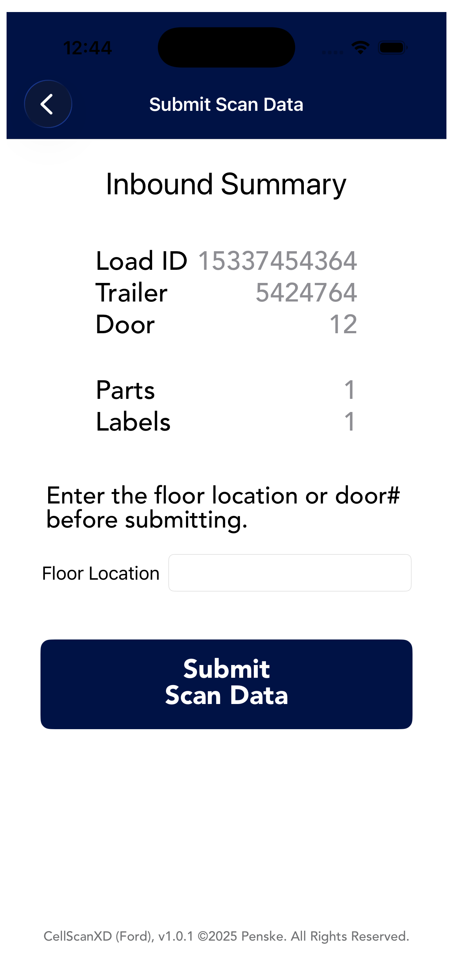Select the Load ID value 15337454364
Image resolution: width=453 pixels, height=980 pixels.
coord(278,261)
